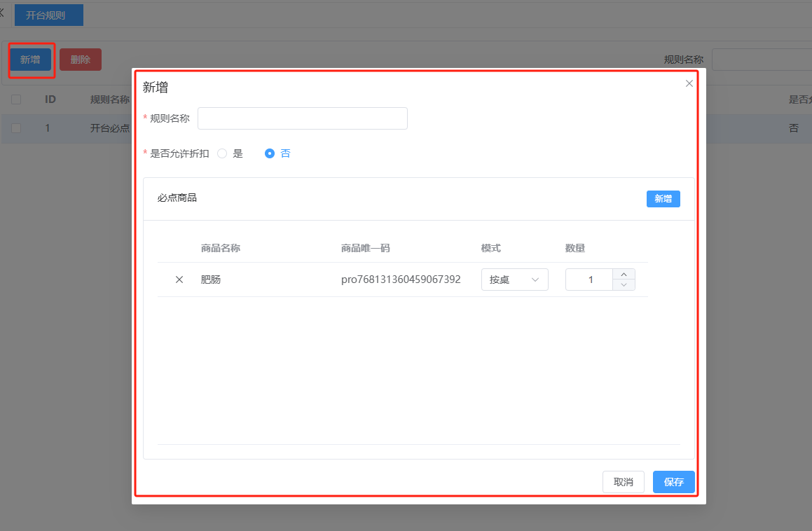The image size is (812, 531).
Task: Click the blue 新增 button in the toolbar
Action: [x=30, y=60]
